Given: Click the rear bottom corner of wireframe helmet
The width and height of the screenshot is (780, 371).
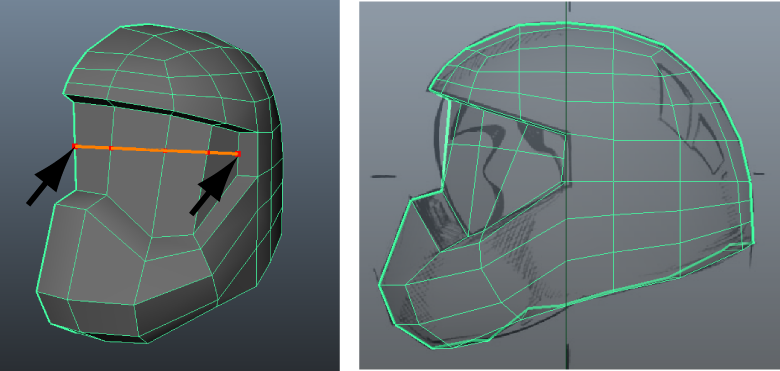Looking at the screenshot, I should pyautogui.click(x=753, y=243).
